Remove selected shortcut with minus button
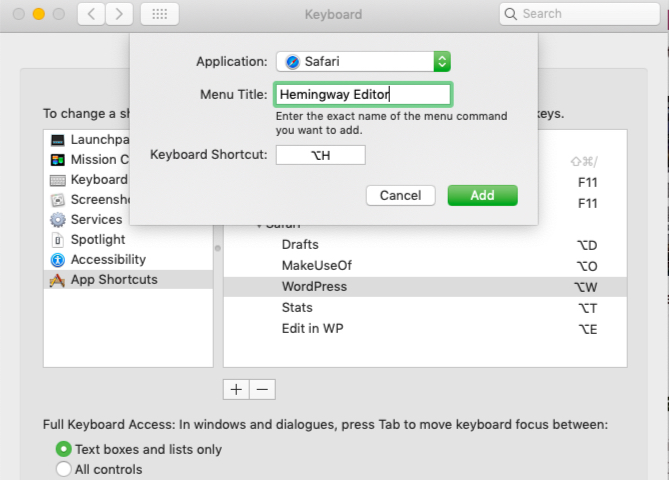This screenshot has width=669, height=480. (262, 390)
